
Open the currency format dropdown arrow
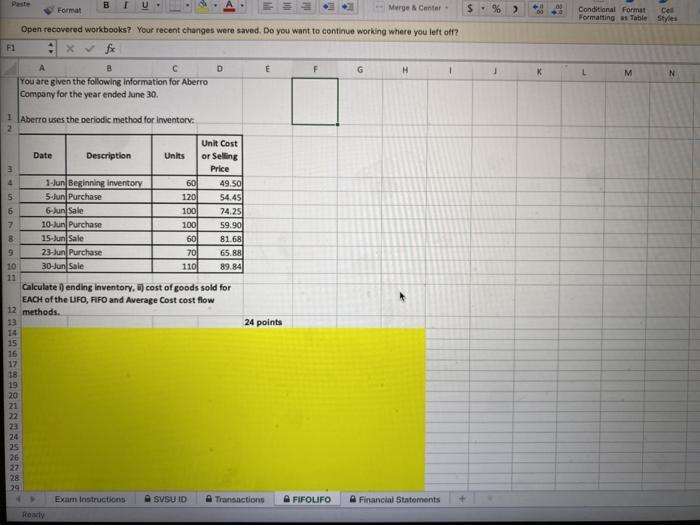point(483,8)
